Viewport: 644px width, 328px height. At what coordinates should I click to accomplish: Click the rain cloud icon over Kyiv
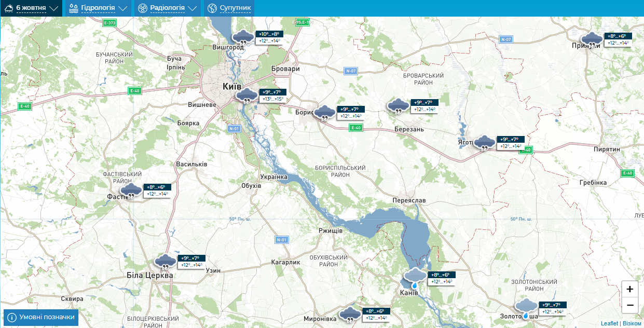(246, 96)
